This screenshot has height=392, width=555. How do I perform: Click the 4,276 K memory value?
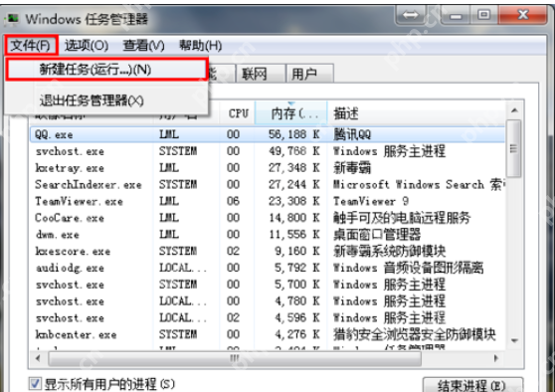297,334
